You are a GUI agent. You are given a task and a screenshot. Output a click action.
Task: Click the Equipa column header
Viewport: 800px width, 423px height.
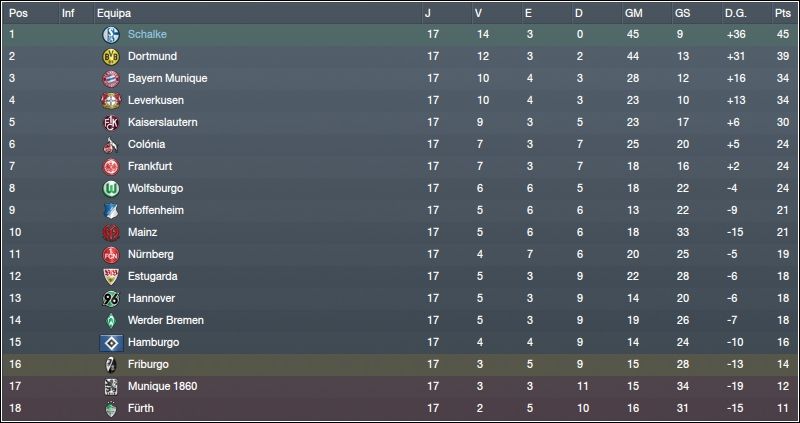click(x=114, y=13)
